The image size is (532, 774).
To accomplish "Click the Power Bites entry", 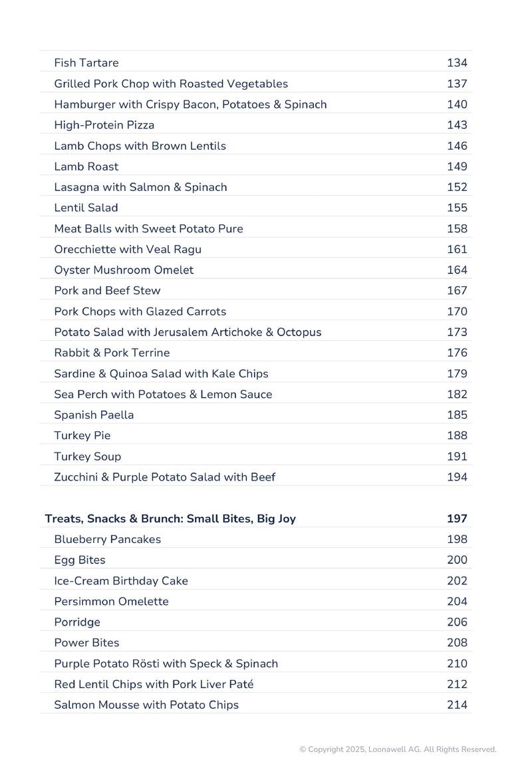I will coord(86,643).
